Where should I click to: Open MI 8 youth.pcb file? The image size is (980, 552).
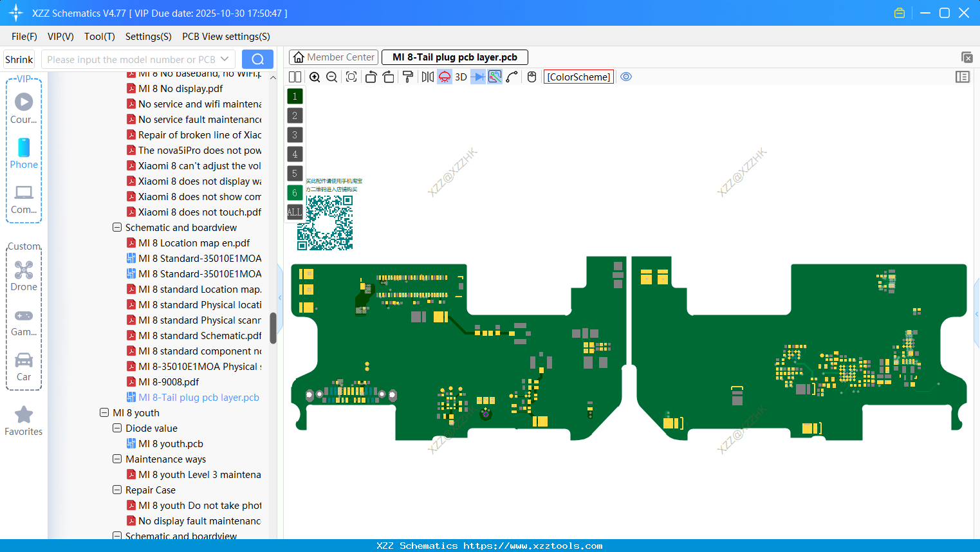point(171,444)
